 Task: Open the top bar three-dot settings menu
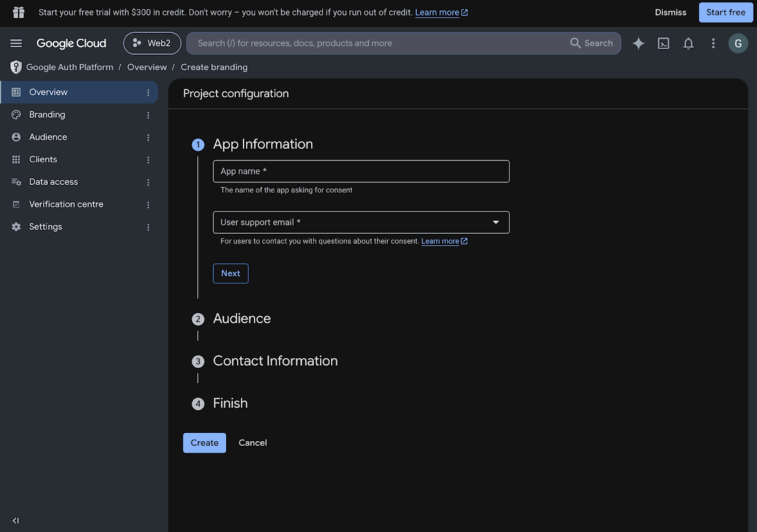[713, 43]
